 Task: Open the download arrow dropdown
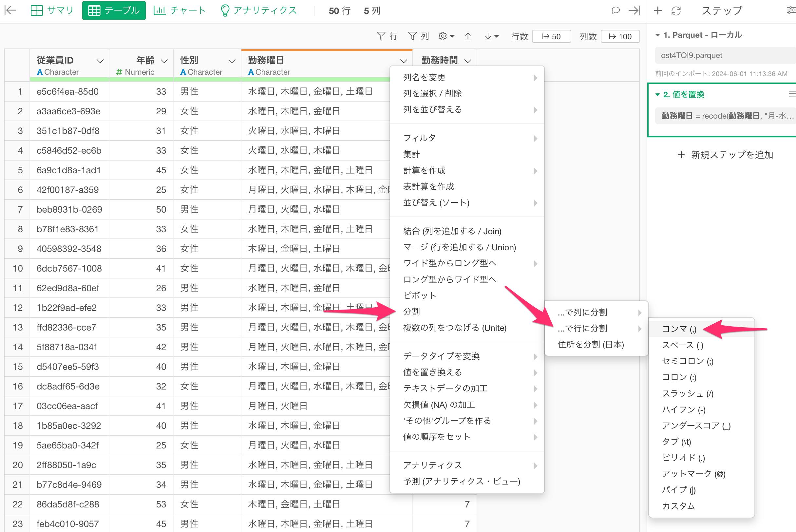point(491,36)
